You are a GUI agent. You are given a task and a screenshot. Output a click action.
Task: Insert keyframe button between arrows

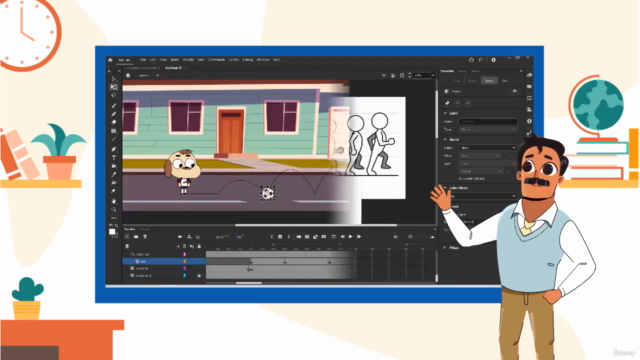[x=280, y=237]
